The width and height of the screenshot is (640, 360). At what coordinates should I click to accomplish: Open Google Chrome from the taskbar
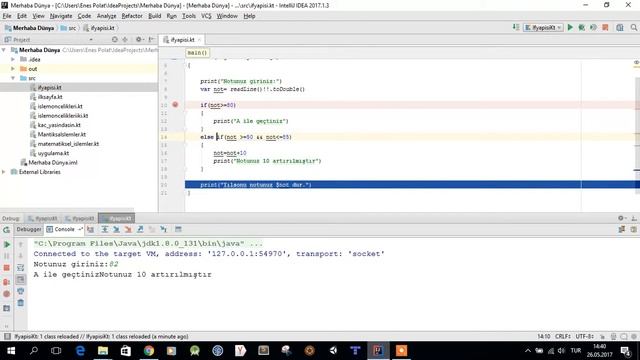click(149, 351)
